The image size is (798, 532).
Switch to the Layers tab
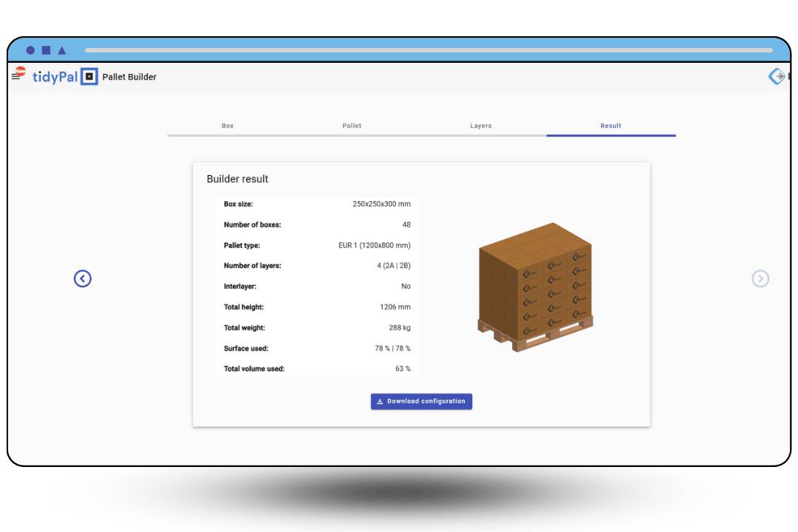click(x=481, y=126)
